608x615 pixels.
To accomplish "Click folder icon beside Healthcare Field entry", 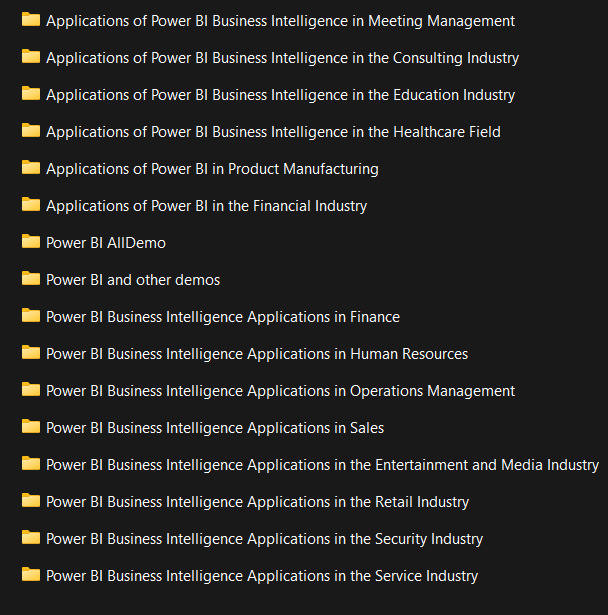I will (x=31, y=131).
